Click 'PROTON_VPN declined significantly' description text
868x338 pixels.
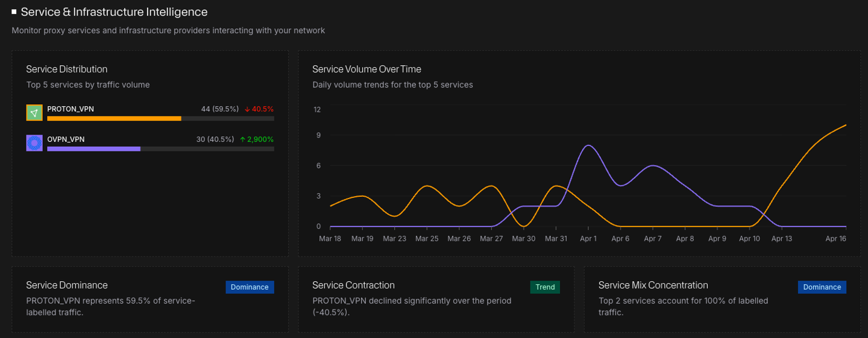[412, 307]
